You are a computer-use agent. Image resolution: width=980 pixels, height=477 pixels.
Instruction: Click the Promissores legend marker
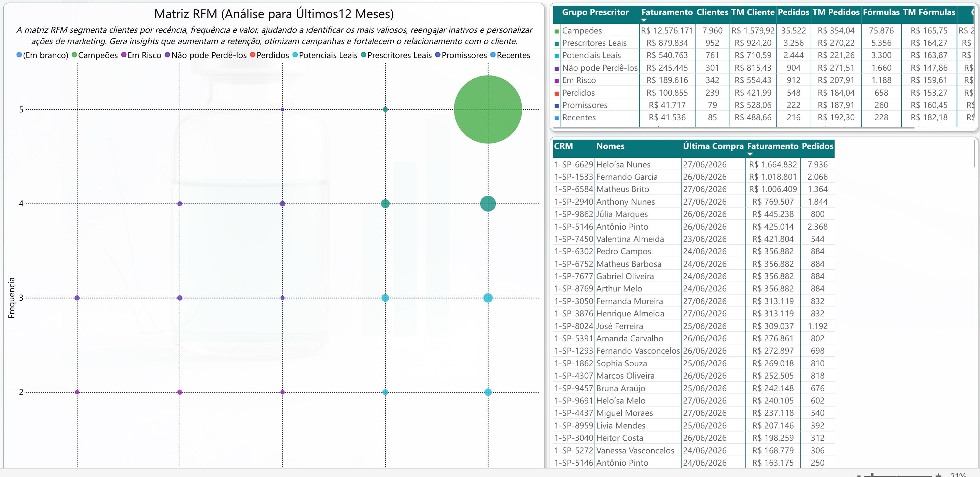[x=438, y=55]
